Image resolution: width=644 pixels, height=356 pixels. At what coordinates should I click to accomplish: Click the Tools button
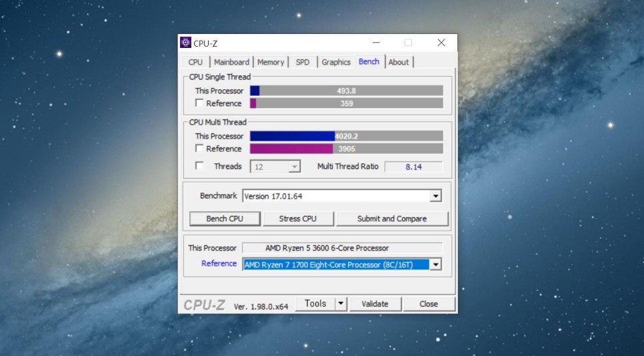coord(315,304)
